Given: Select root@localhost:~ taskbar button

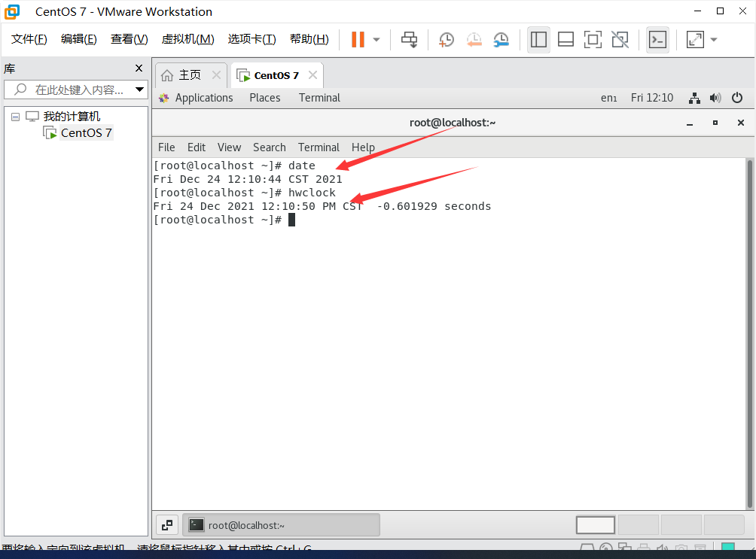Looking at the screenshot, I should click(281, 525).
